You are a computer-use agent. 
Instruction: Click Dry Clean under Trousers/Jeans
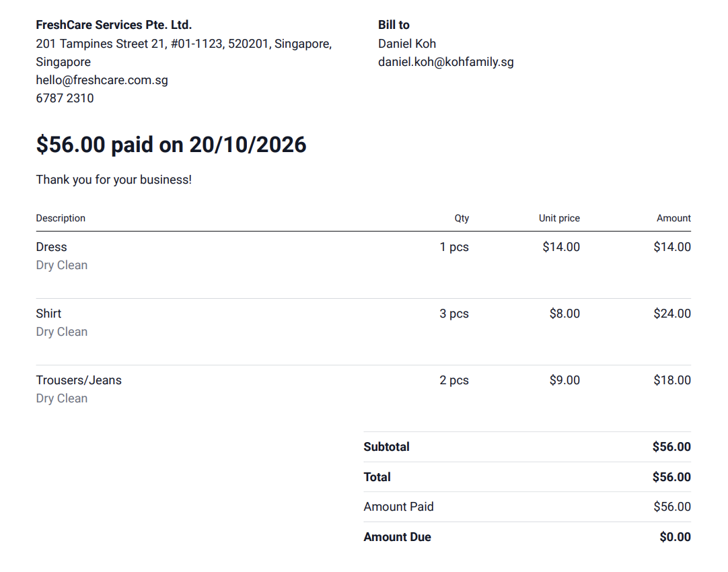tap(62, 398)
